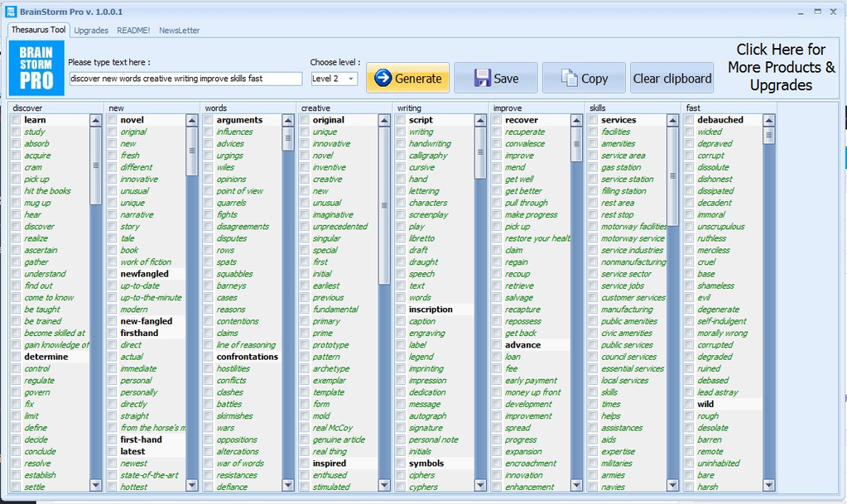
Task: Select the word 'point of view'
Action: (x=240, y=190)
